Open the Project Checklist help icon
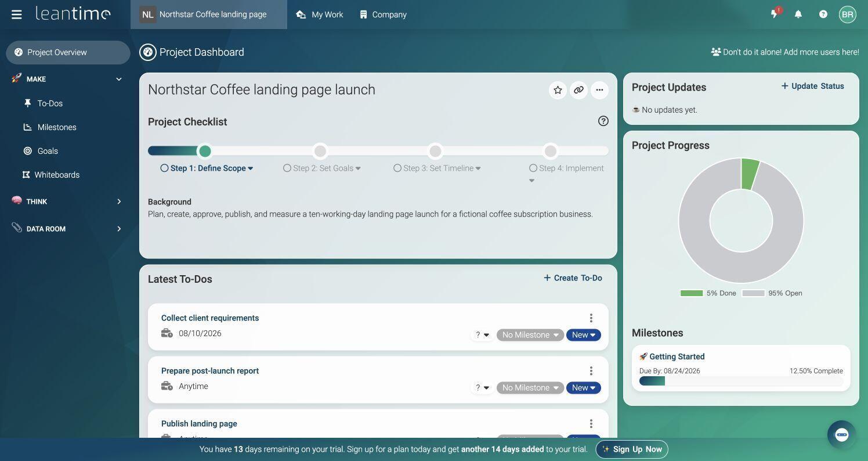868x461 pixels. tap(603, 121)
